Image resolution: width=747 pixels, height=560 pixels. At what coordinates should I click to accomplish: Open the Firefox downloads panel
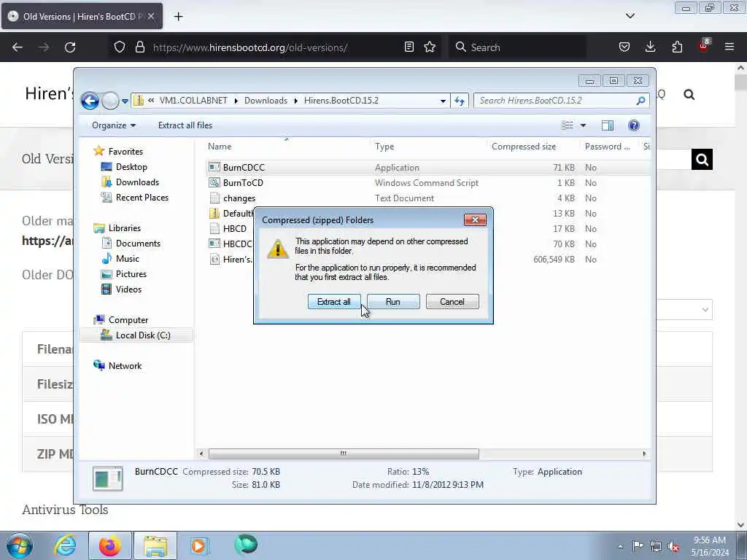tap(650, 47)
